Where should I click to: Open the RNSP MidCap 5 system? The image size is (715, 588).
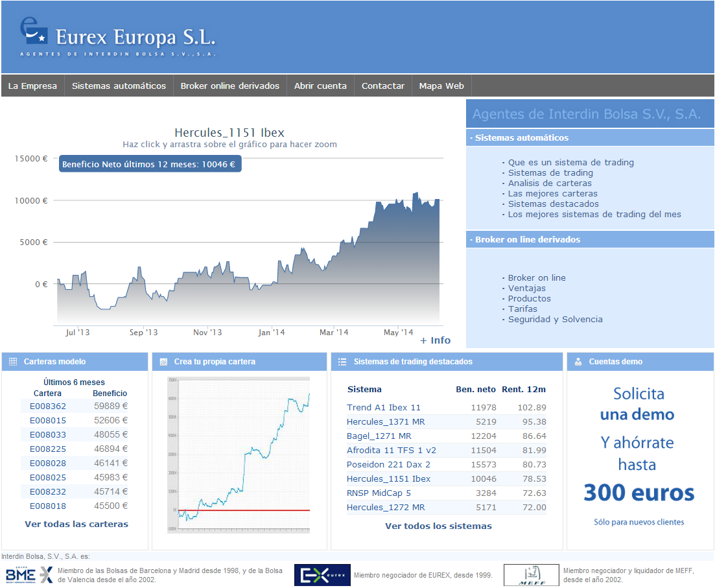[x=379, y=493]
